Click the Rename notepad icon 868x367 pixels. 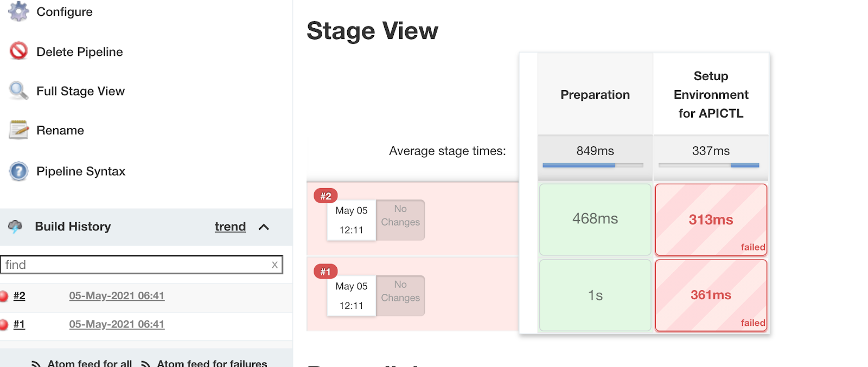point(18,130)
